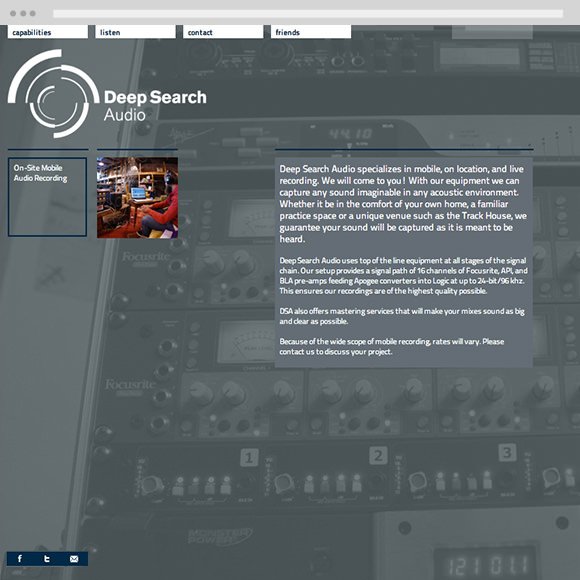Click the 'DSA also offers mastering services' paragraph

(402, 316)
